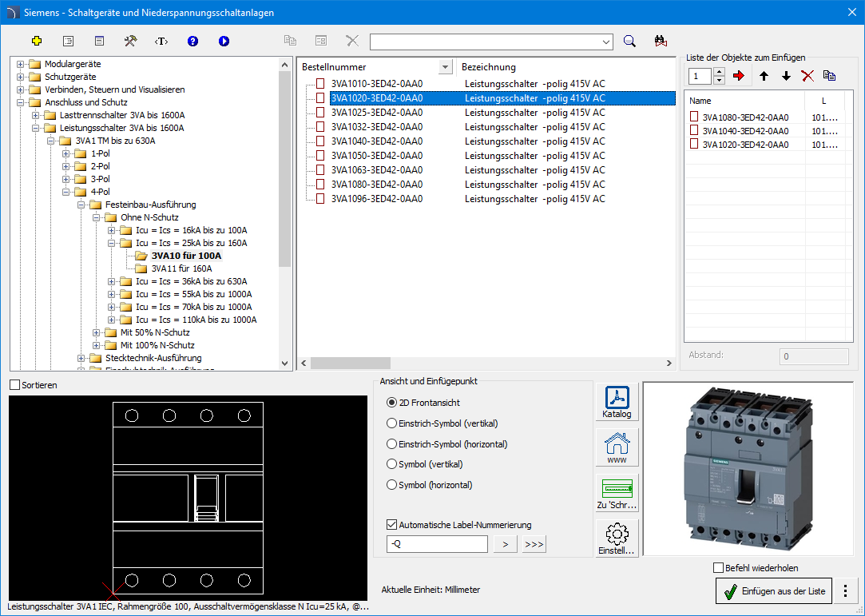Expand Icu = Ics = 36kA bis zu 630A
The image size is (865, 616).
[111, 281]
